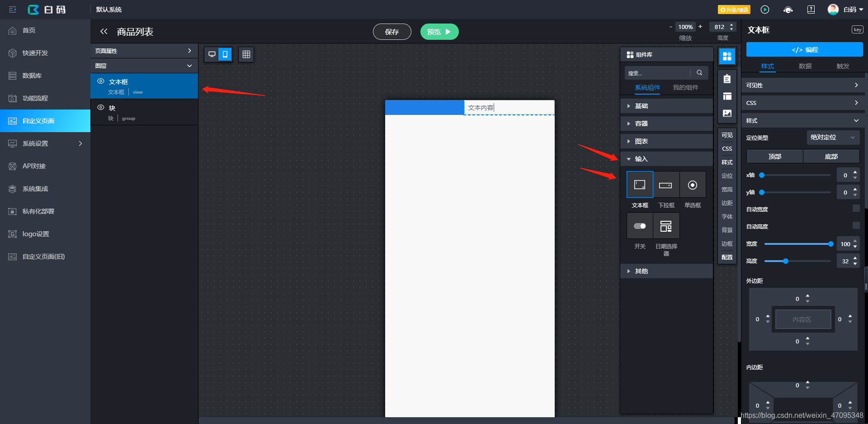
Task: Select the 开关 switch component
Action: (640, 226)
